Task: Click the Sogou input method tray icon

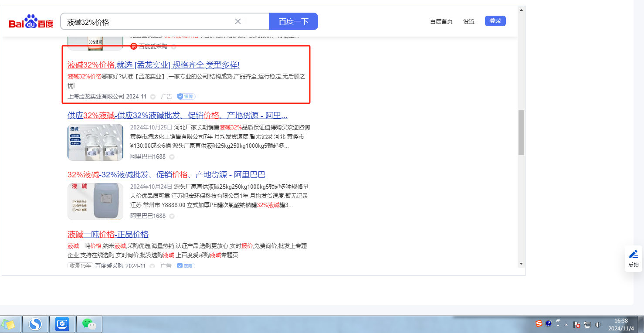Action: point(539,323)
